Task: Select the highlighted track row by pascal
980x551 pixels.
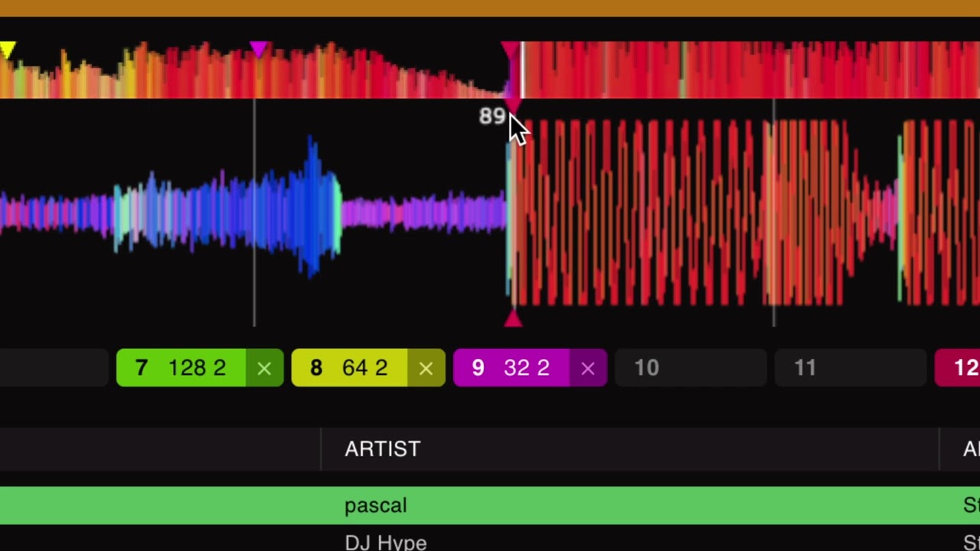Action: tap(490, 505)
